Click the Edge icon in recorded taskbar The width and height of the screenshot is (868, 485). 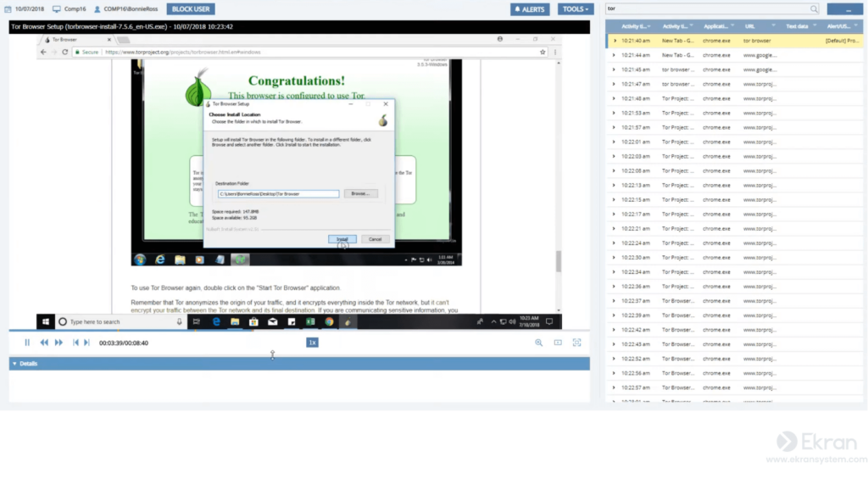[x=216, y=321]
